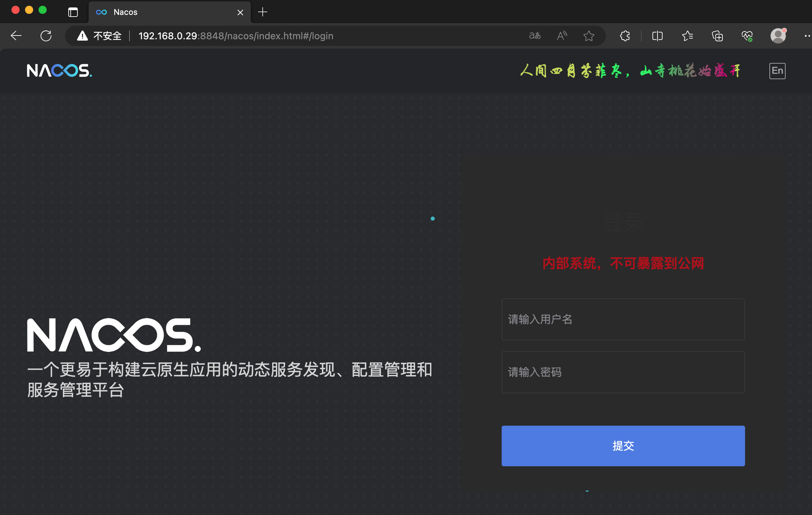812x515 pixels.
Task: Bookmark this page with star icon
Action: (589, 36)
